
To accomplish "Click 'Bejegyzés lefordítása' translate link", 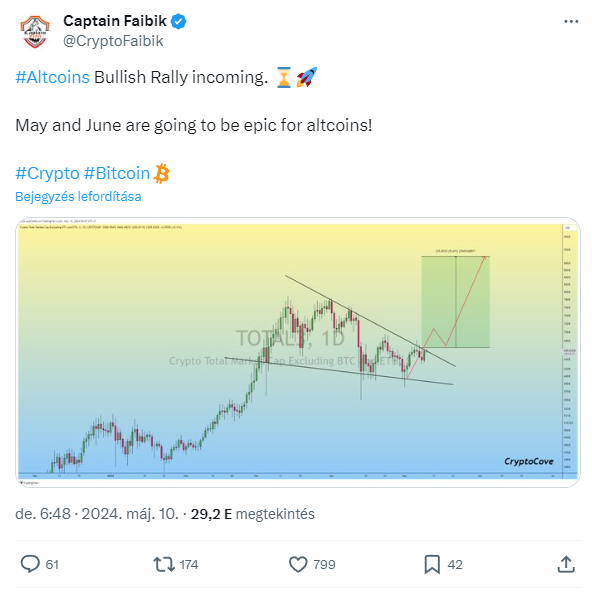I will (x=78, y=197).
